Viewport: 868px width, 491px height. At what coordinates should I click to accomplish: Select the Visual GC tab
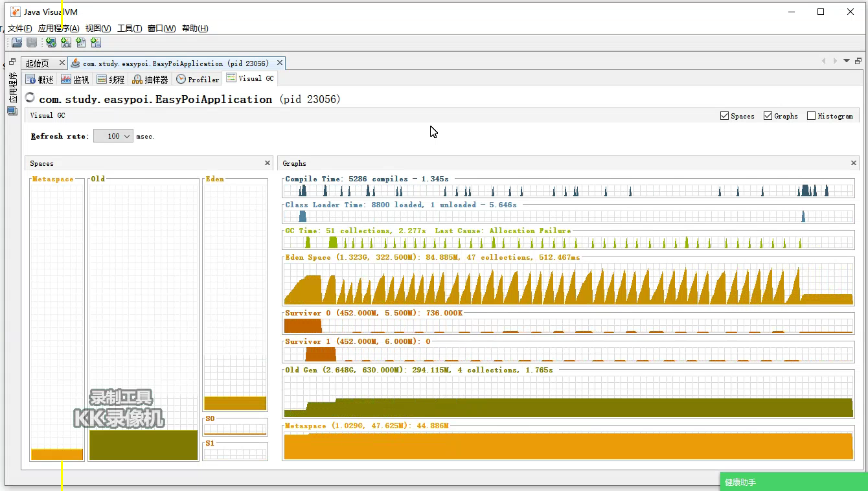(250, 78)
